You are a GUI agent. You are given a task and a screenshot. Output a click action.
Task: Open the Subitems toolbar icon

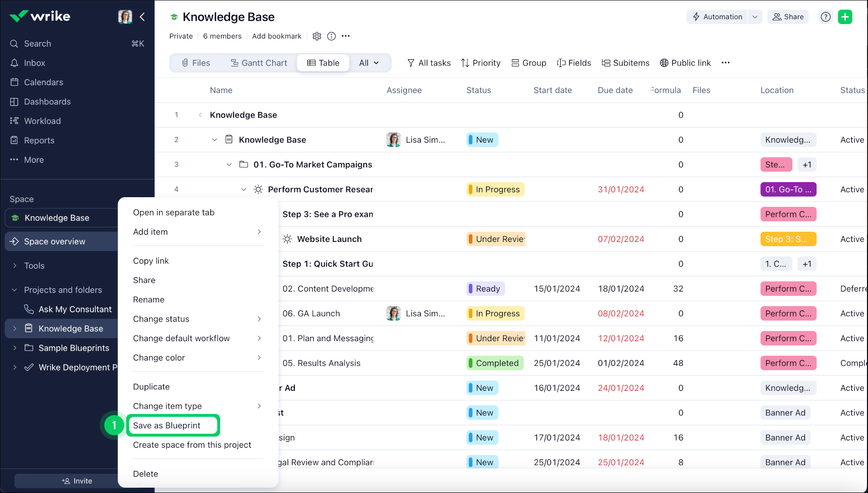pyautogui.click(x=625, y=63)
